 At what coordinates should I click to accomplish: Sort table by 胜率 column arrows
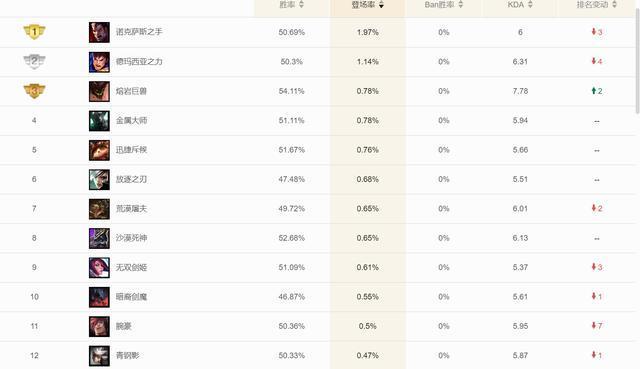301,4
